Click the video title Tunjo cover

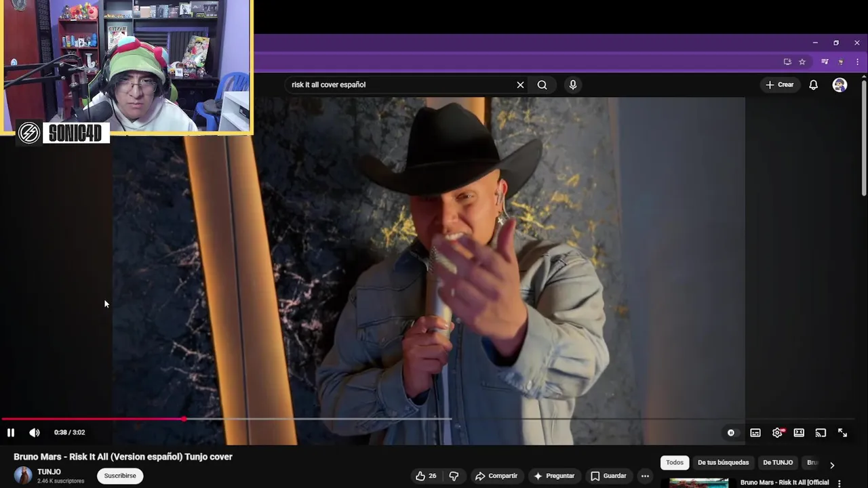tap(123, 457)
